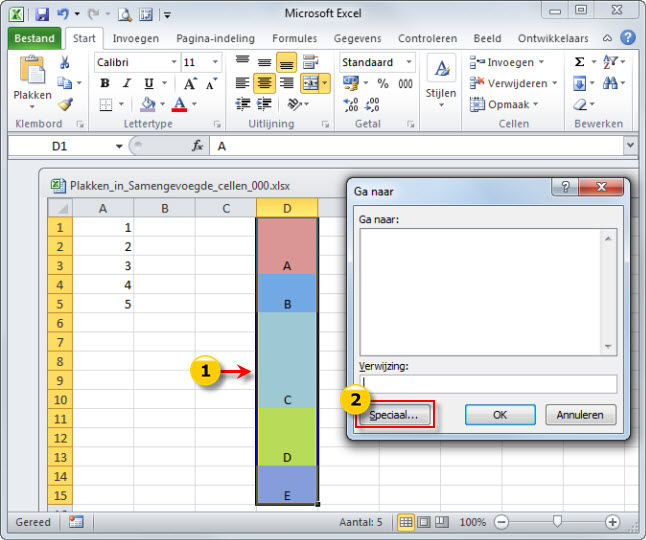The image size is (646, 540).
Task: Click the thousands separator 000 icon
Action: 405,84
